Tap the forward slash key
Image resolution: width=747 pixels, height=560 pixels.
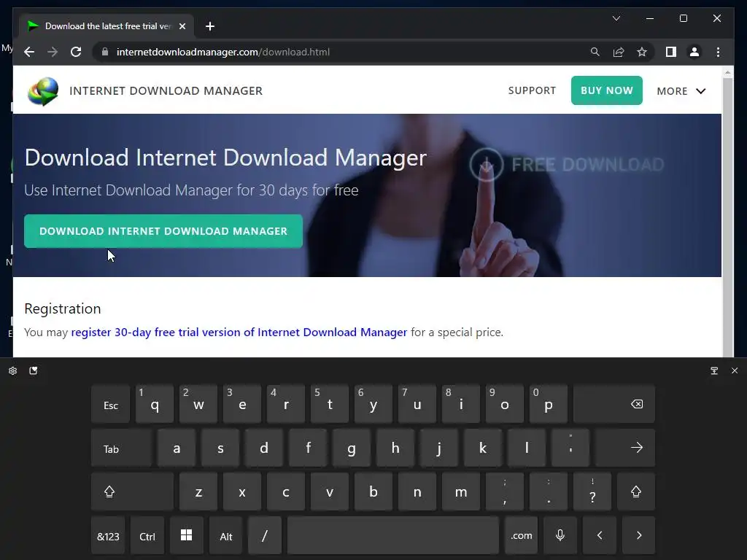click(265, 536)
